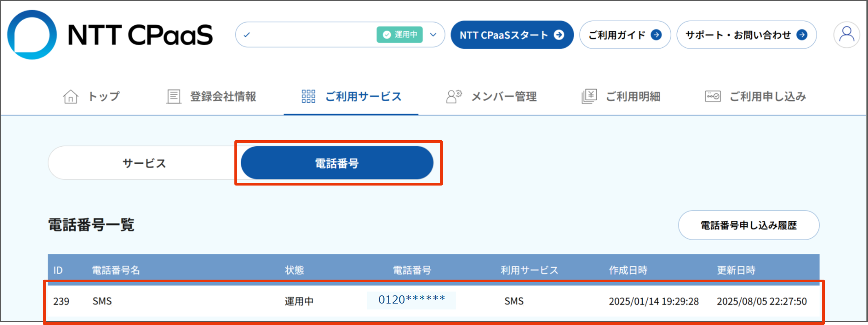
Task: Click the document icon beside 登録会社情報
Action: pyautogui.click(x=173, y=97)
